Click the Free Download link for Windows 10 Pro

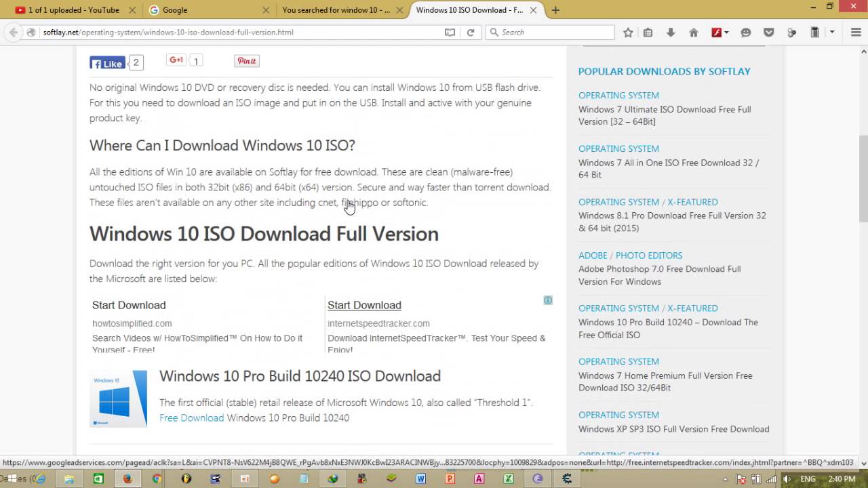[x=191, y=418]
